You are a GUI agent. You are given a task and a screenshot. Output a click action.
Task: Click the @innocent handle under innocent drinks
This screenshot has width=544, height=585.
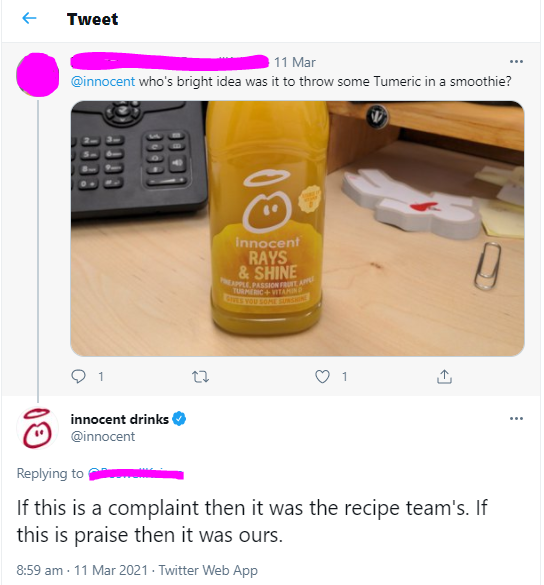(x=103, y=436)
